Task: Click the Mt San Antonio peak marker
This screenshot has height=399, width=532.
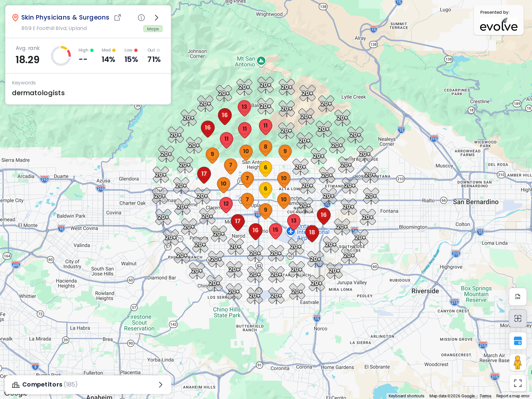Action: [x=261, y=61]
